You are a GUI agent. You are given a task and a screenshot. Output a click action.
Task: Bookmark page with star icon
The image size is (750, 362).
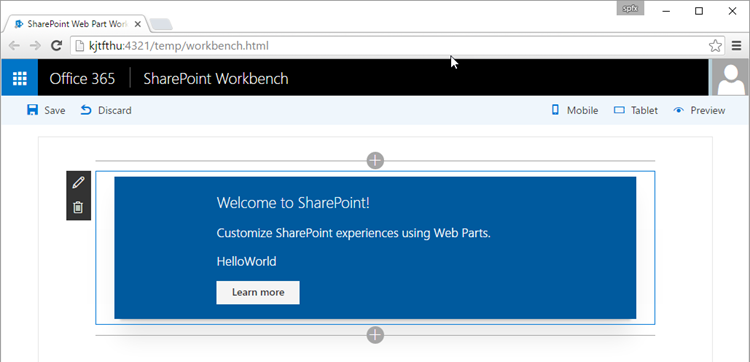[x=715, y=46]
